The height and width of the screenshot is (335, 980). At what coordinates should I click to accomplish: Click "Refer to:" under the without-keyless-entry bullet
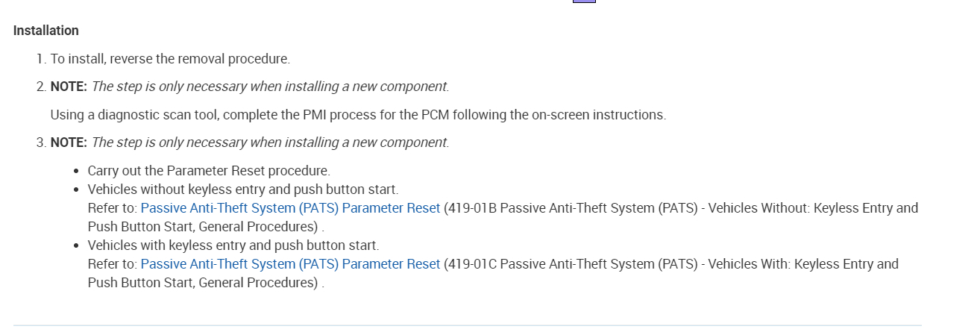point(113,208)
